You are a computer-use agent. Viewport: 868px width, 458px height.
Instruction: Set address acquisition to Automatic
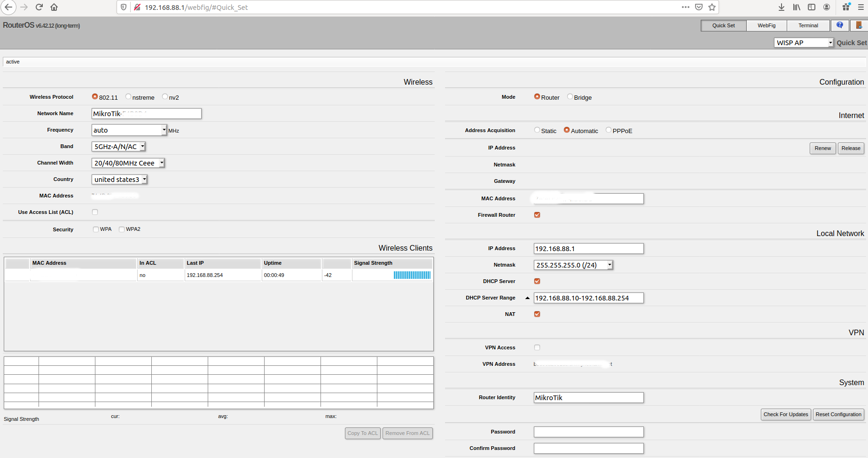click(x=567, y=130)
